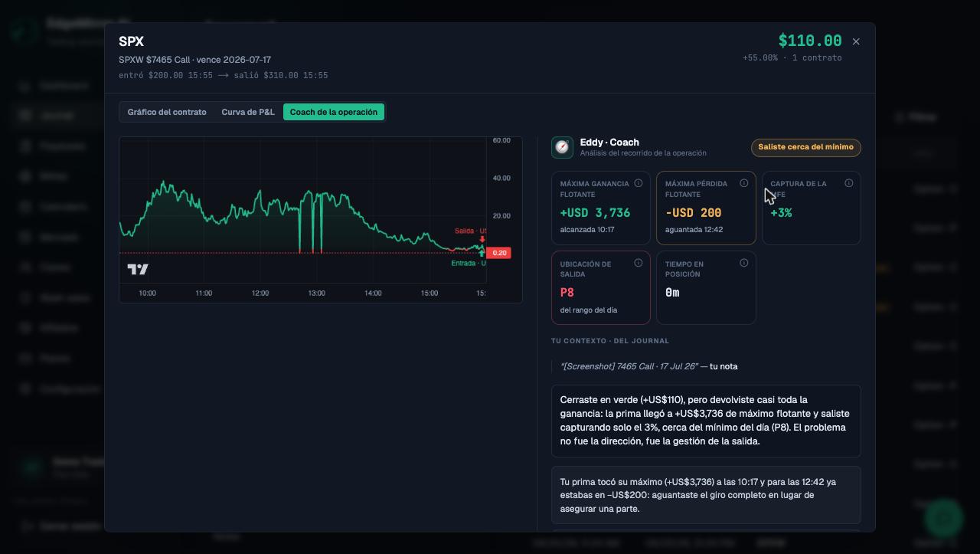
Task: Click the 11:00 time axis label
Action: 204,293
